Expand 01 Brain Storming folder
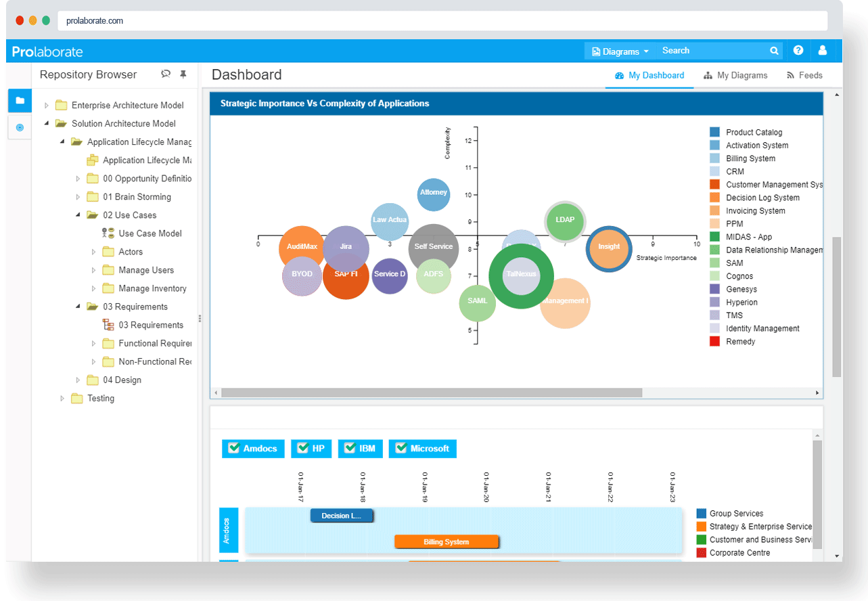The image size is (868, 601). click(78, 197)
